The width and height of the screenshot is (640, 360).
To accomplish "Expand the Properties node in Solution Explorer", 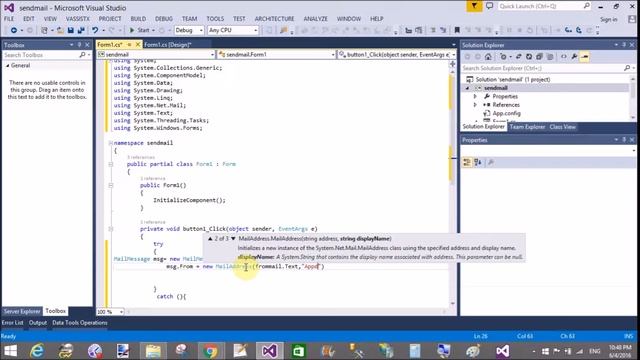I will [475, 97].
